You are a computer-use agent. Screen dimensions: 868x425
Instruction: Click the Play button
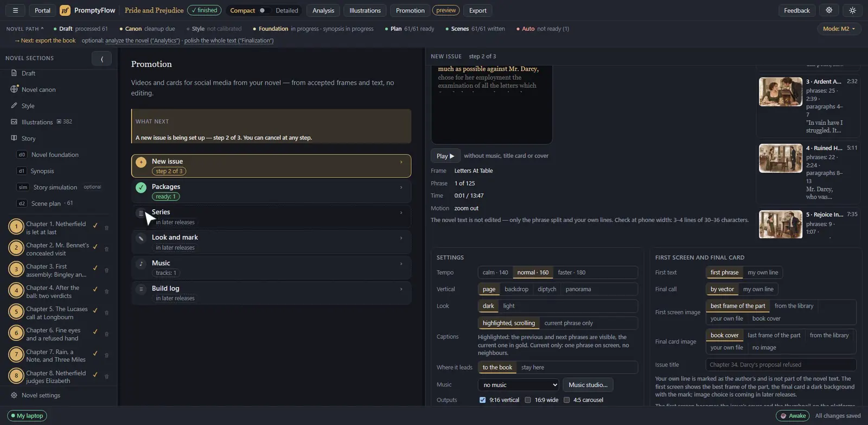[445, 156]
